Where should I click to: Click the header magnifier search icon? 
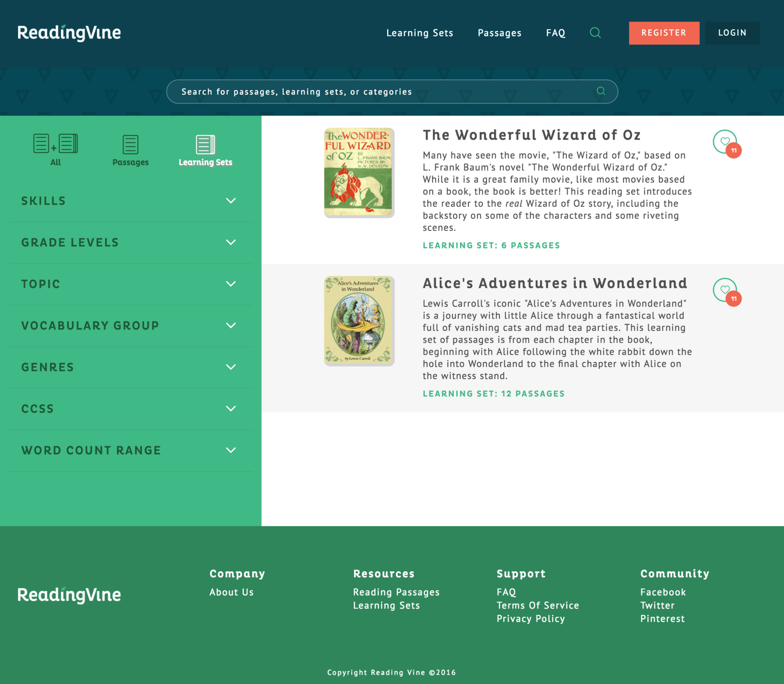tap(595, 33)
